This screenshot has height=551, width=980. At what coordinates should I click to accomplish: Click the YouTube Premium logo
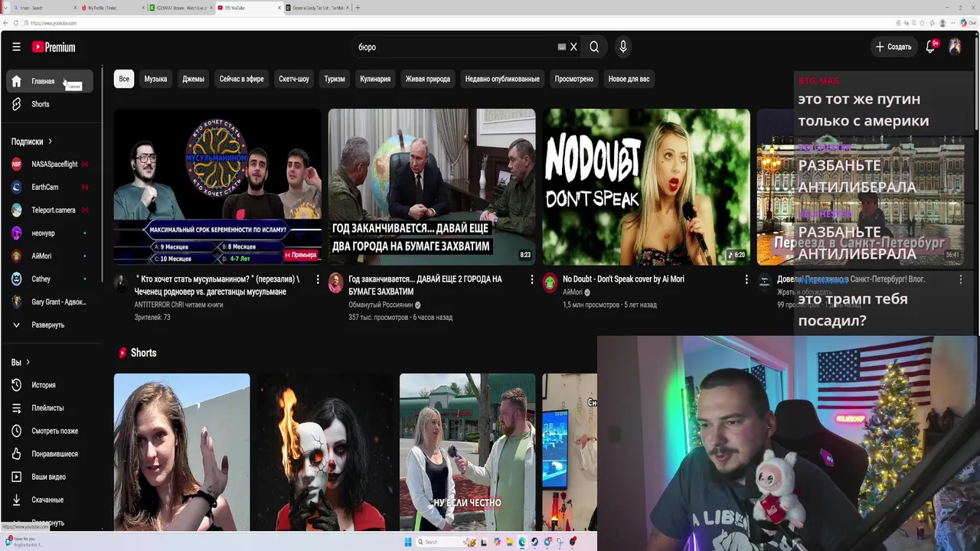(54, 47)
